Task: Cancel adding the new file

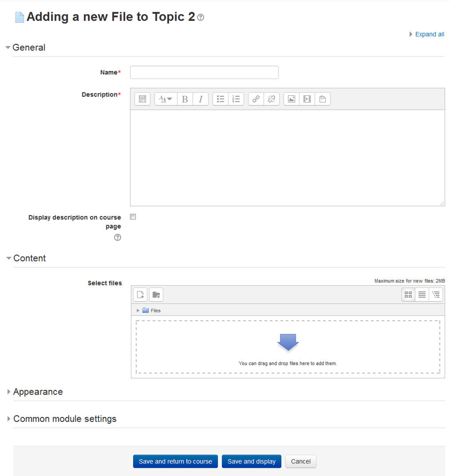Action: point(301,461)
